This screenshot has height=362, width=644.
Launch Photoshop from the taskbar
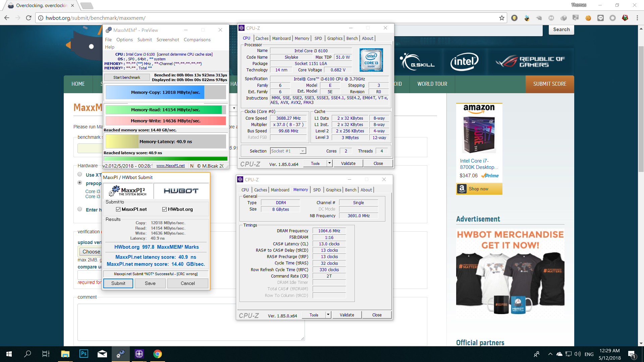pyautogui.click(x=84, y=354)
